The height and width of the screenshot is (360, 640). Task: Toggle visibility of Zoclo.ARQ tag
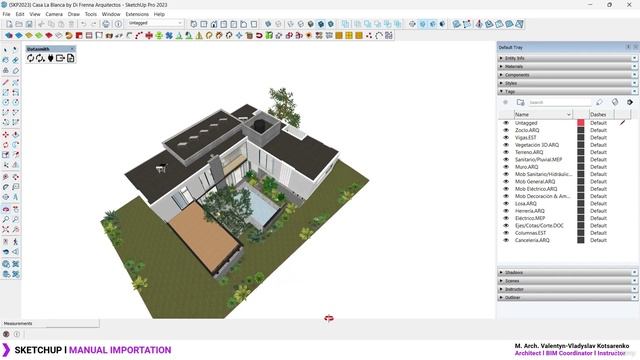click(x=506, y=130)
